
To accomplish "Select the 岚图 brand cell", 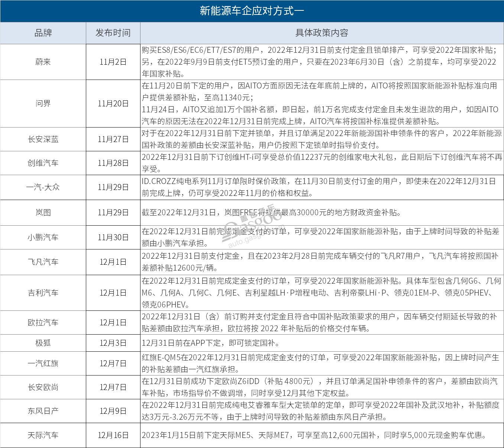I will tap(43, 213).
